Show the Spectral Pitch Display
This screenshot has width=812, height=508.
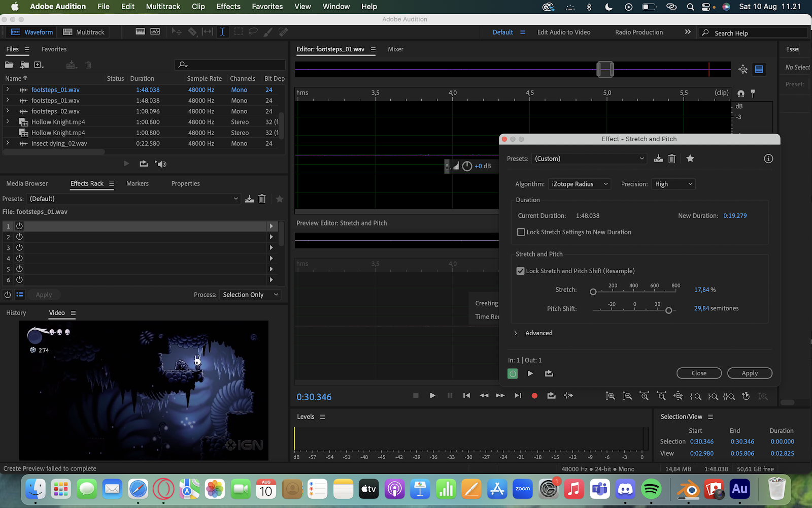coord(155,31)
